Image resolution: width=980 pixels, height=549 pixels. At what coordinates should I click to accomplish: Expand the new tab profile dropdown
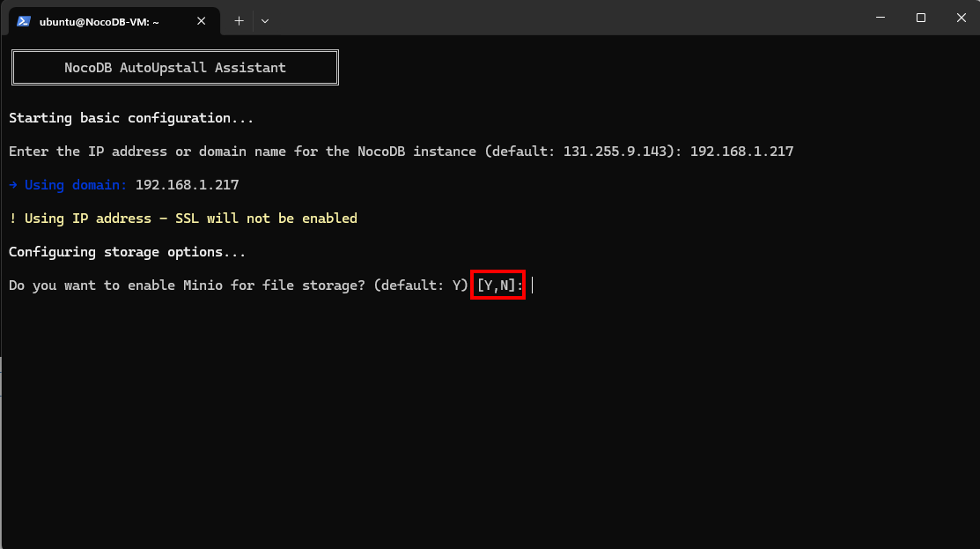[x=265, y=21]
